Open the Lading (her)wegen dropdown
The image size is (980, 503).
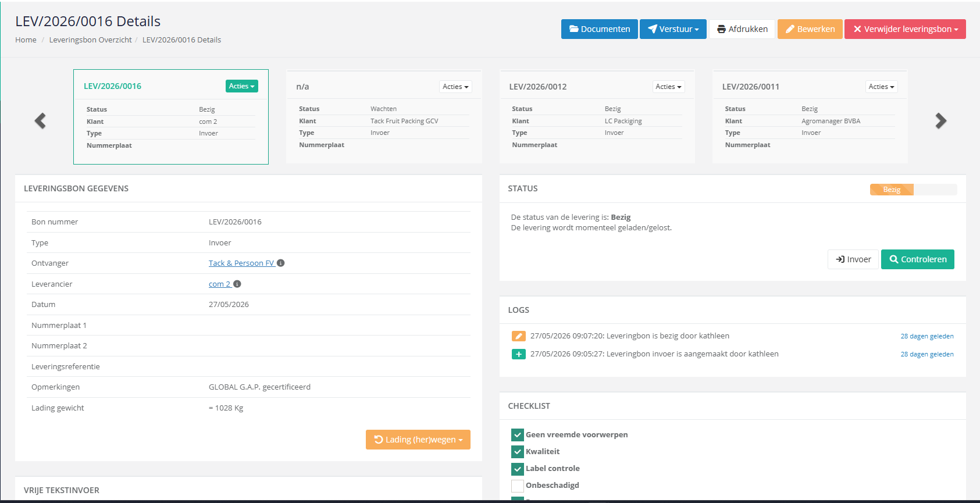418,440
